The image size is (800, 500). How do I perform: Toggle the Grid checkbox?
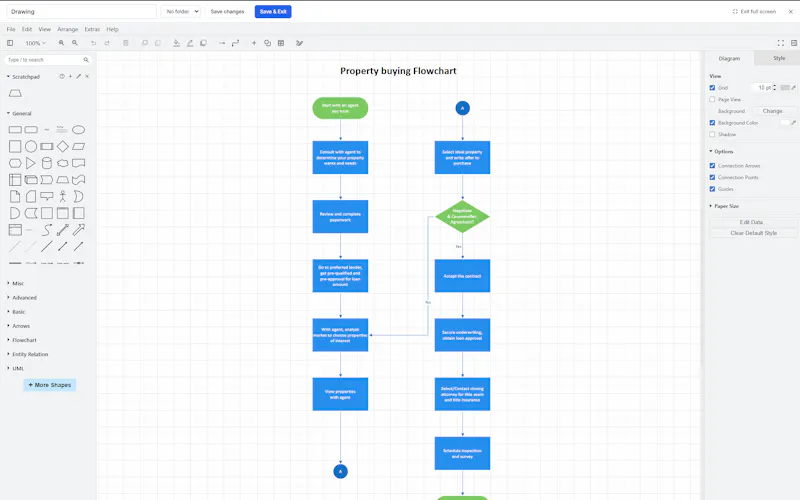click(x=712, y=88)
